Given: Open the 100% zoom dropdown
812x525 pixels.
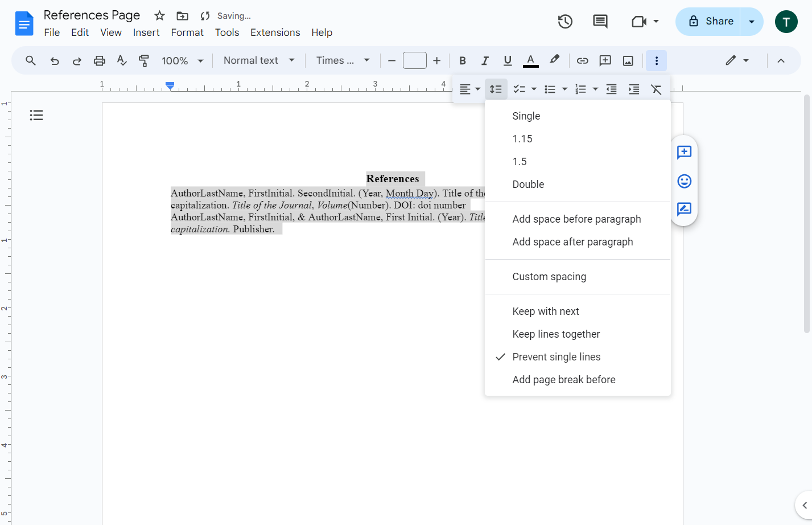Looking at the screenshot, I should click(182, 60).
